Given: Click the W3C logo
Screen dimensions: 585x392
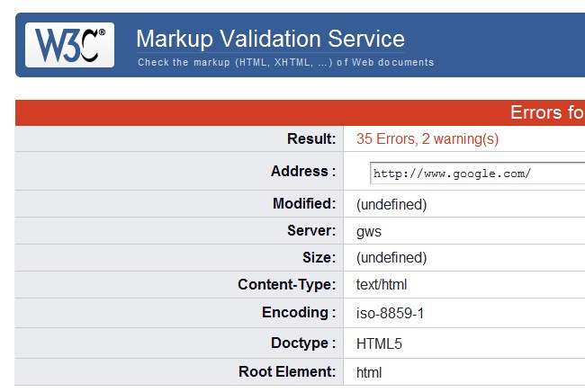Looking at the screenshot, I should coord(70,45).
